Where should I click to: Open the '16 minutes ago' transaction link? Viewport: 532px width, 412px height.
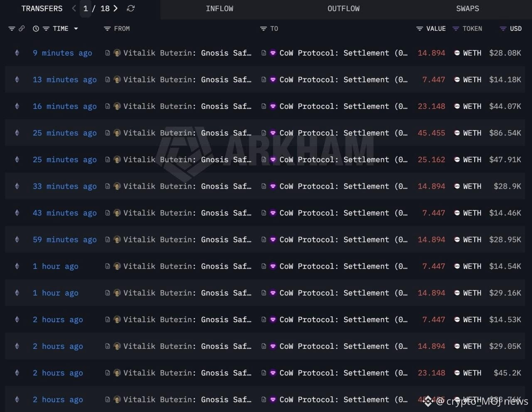[x=65, y=106]
